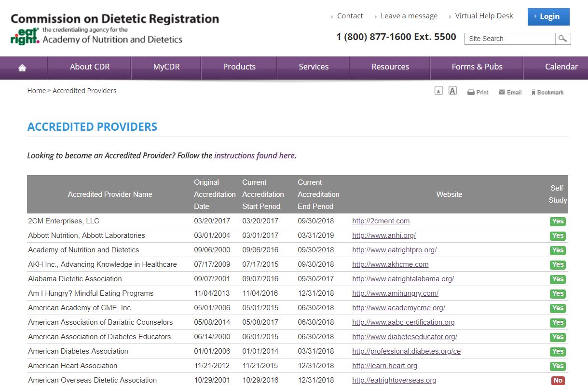Visit the American Heart Association website link
Image resolution: width=588 pixels, height=385 pixels.
pyautogui.click(x=384, y=366)
